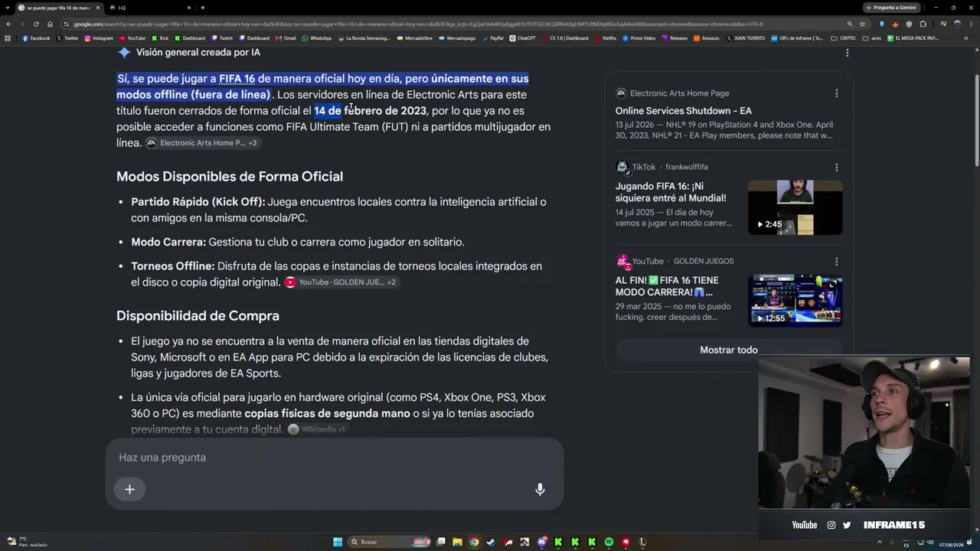Screen dimensions: 980x551
Task: Click the plus button in the question box
Action: tap(129, 490)
